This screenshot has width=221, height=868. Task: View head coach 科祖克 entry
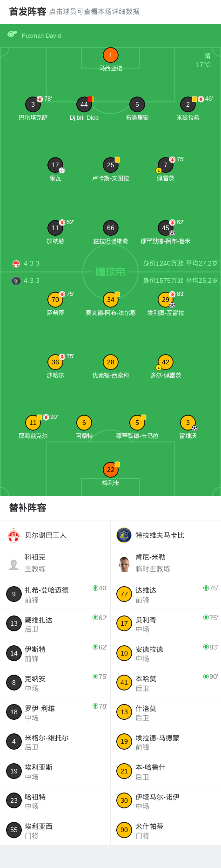(x=55, y=563)
